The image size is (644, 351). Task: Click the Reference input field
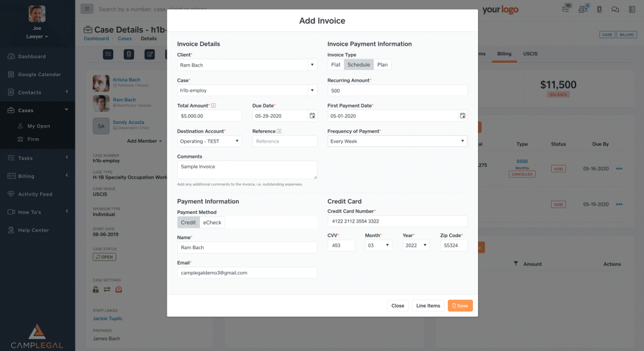tap(285, 141)
